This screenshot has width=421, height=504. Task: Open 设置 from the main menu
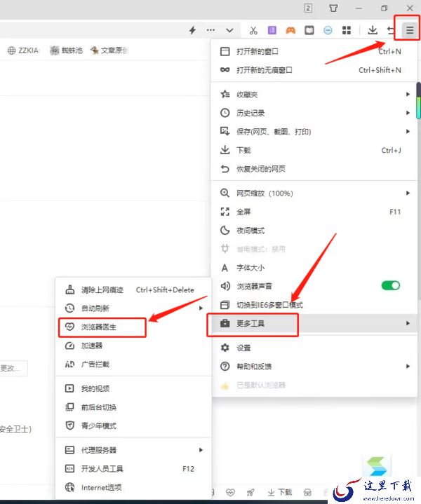click(x=314, y=348)
